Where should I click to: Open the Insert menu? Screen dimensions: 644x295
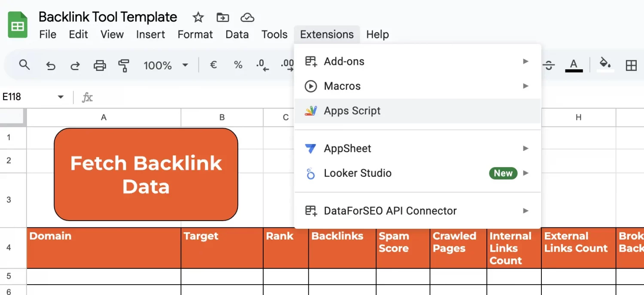tap(151, 34)
